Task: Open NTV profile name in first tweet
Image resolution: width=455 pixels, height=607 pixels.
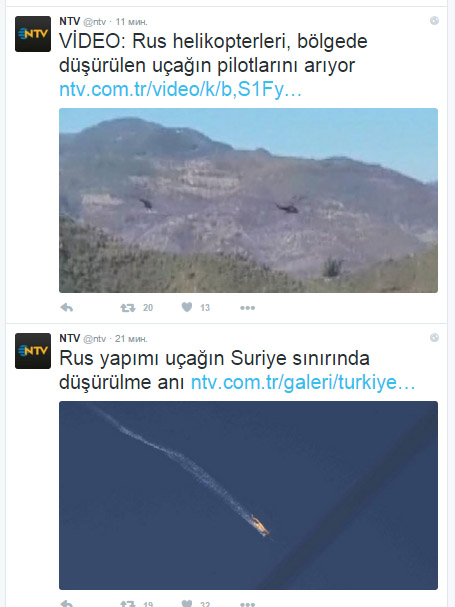Action: coord(69,21)
